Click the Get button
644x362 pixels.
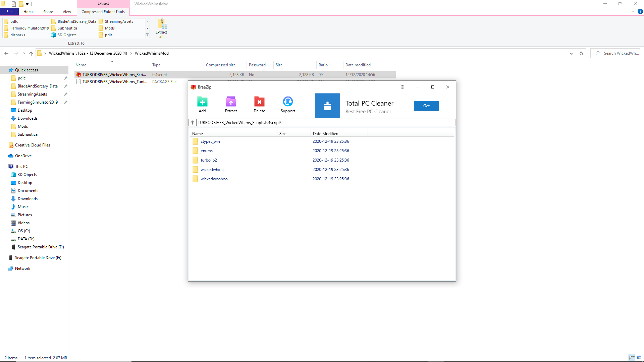pyautogui.click(x=426, y=106)
